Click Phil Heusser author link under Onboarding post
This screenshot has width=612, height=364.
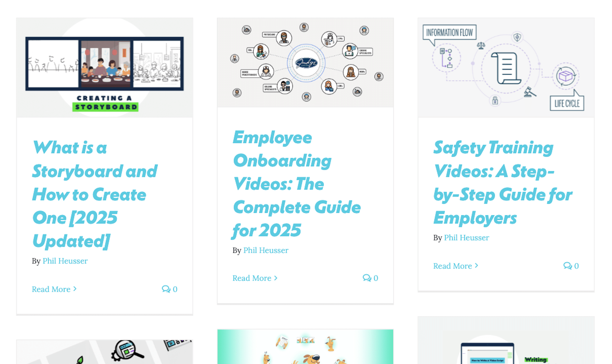[266, 250]
